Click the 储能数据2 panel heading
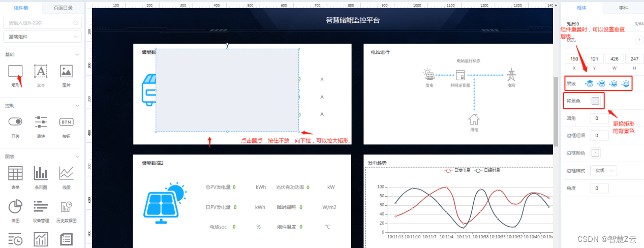The width and height of the screenshot is (644, 248). tap(152, 163)
